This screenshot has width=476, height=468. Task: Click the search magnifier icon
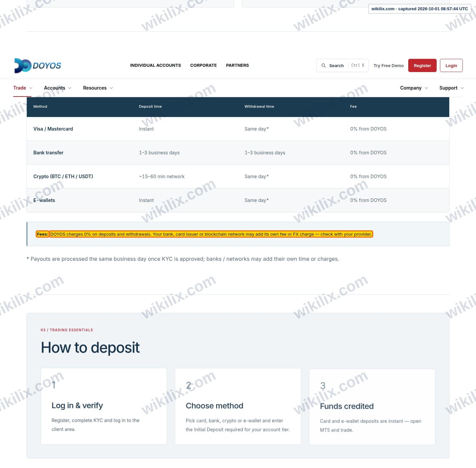[x=324, y=65]
